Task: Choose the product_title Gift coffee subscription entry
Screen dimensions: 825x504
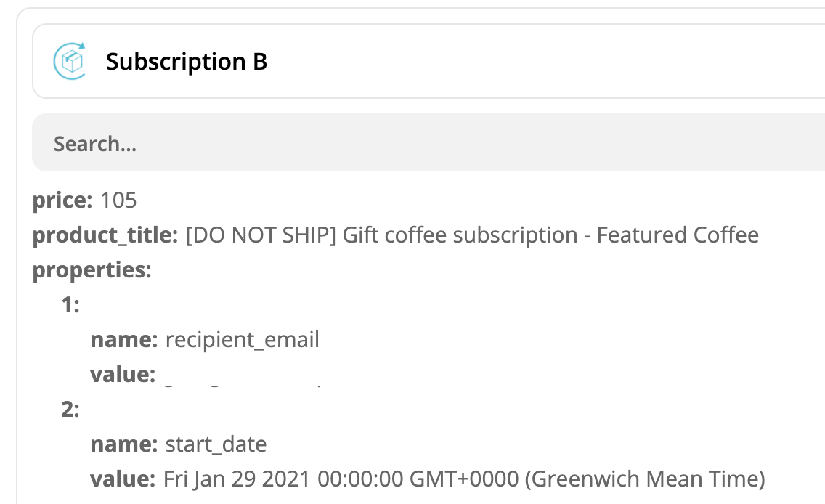Action: pyautogui.click(x=396, y=235)
